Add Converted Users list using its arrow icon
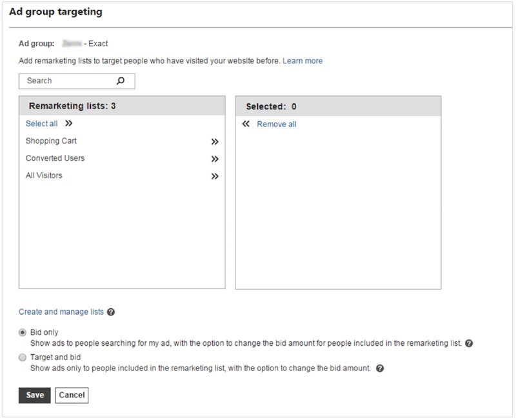 coord(215,159)
